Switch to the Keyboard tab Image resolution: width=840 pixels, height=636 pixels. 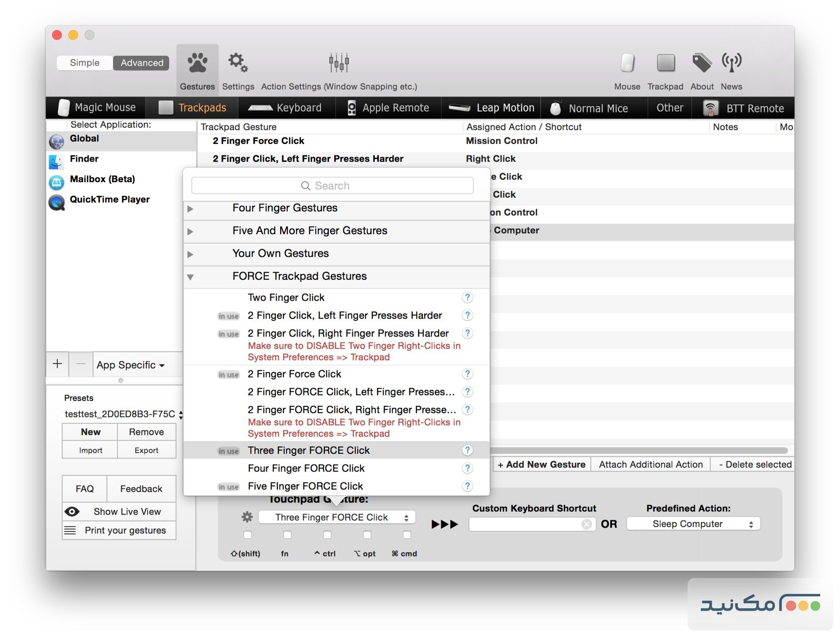(x=286, y=108)
